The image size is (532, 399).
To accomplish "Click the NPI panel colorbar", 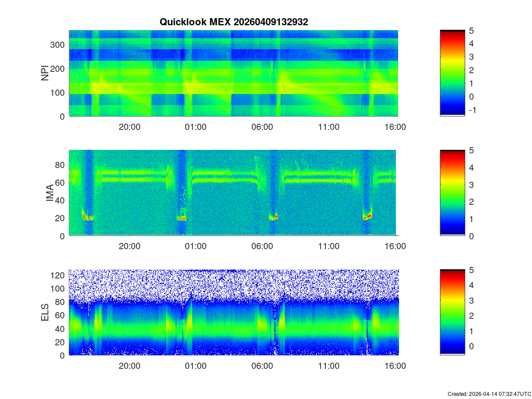I will tap(452, 73).
